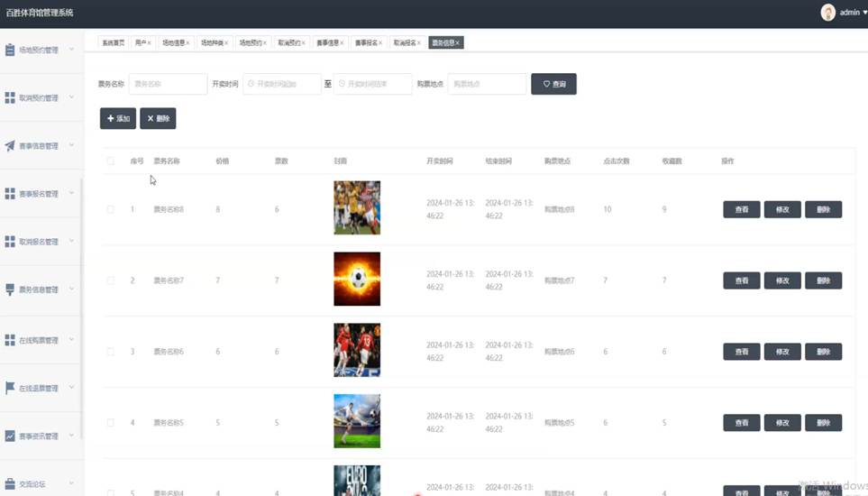Open the admin user dropdown arrow

(x=864, y=13)
